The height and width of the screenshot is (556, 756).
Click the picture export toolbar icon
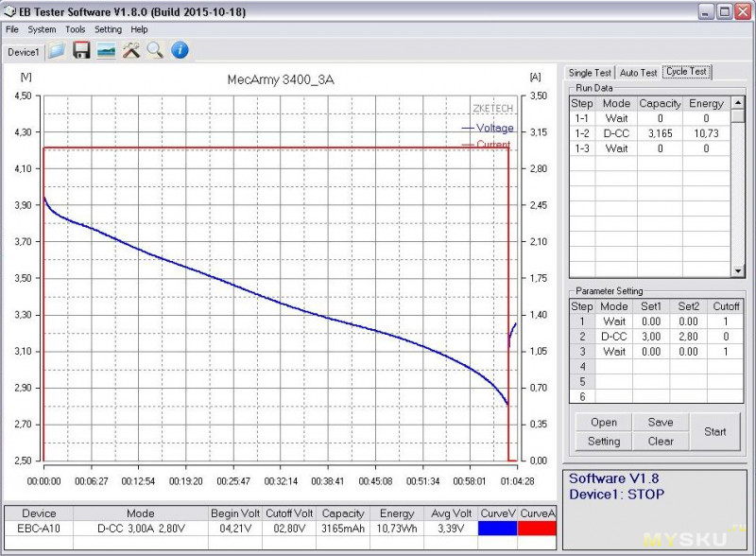106,51
